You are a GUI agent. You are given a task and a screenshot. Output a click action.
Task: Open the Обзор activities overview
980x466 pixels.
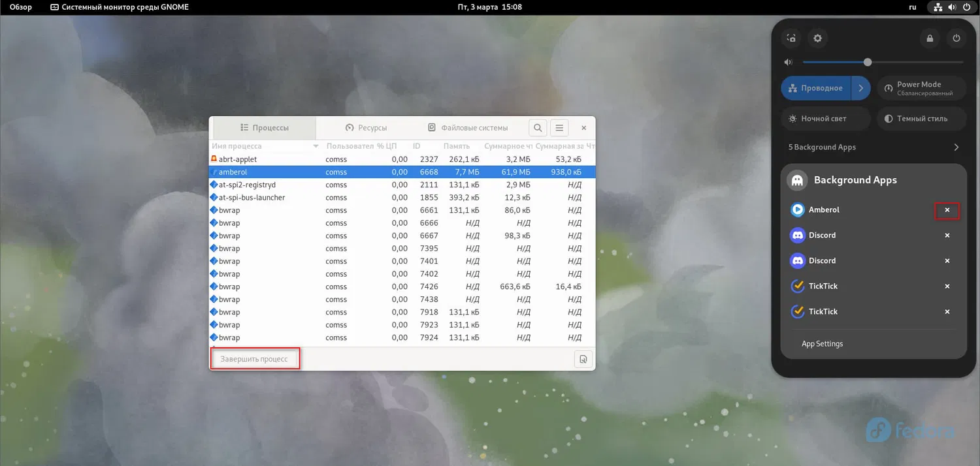[x=21, y=7]
